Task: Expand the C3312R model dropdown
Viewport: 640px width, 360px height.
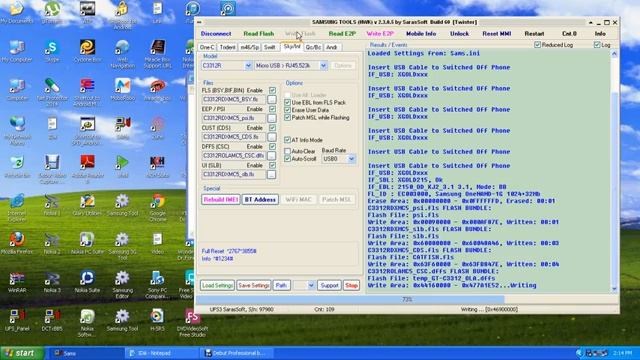Action: tap(248, 66)
